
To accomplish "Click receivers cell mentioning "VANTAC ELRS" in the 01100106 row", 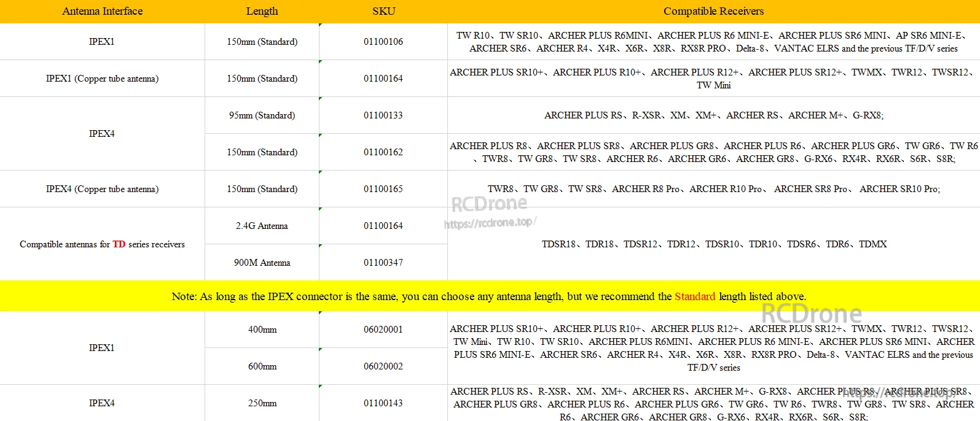I will tap(713, 42).
